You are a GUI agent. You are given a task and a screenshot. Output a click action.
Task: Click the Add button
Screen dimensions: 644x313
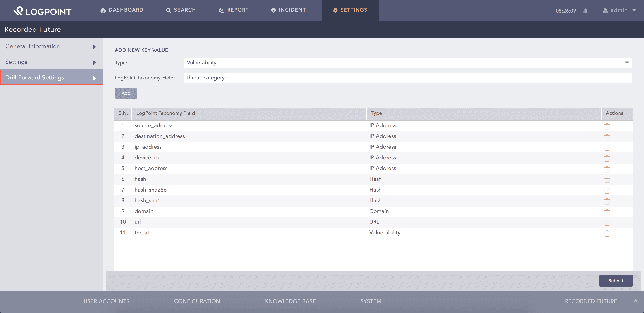tap(126, 93)
